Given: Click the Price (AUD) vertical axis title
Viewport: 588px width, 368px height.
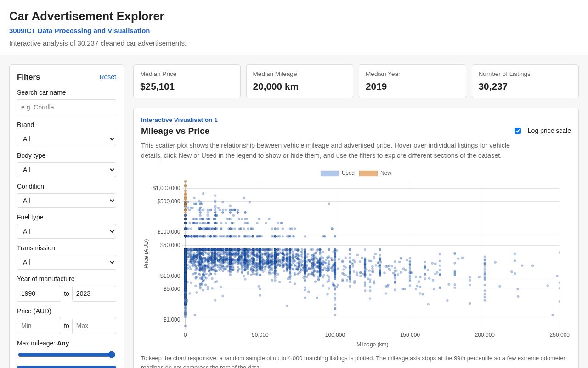Looking at the screenshot, I should coord(146,253).
